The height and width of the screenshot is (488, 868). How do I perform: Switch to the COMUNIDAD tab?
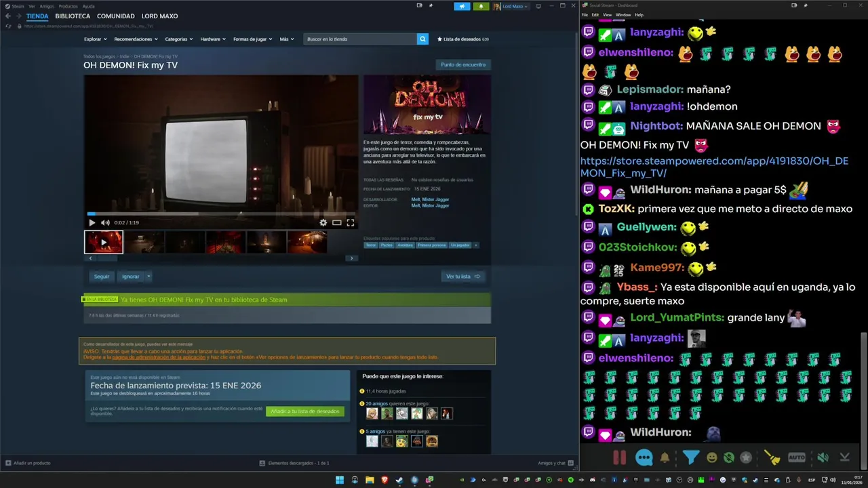click(116, 16)
